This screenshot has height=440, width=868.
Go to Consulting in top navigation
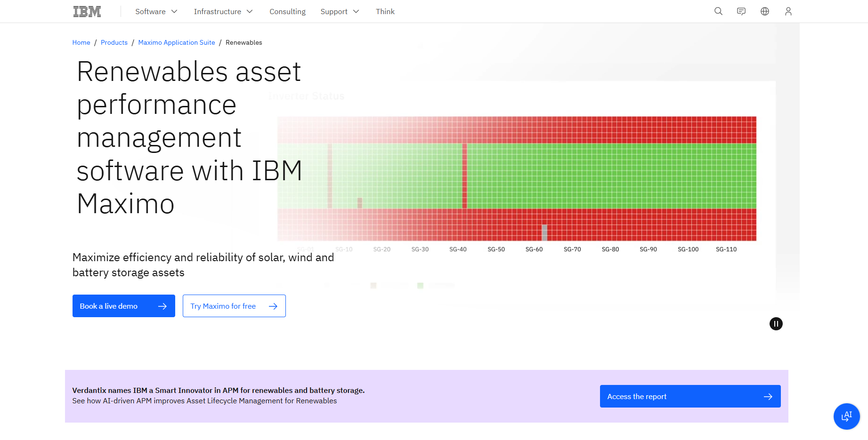click(x=287, y=11)
